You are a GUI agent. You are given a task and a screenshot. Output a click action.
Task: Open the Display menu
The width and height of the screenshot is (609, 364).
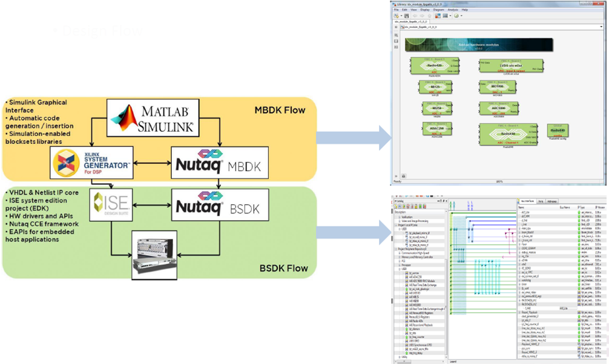point(425,10)
